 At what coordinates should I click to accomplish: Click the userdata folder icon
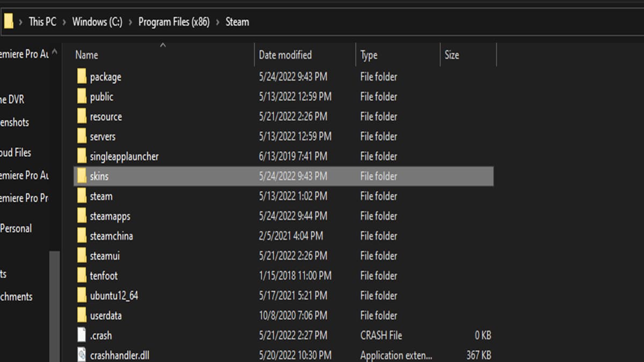pyautogui.click(x=82, y=315)
